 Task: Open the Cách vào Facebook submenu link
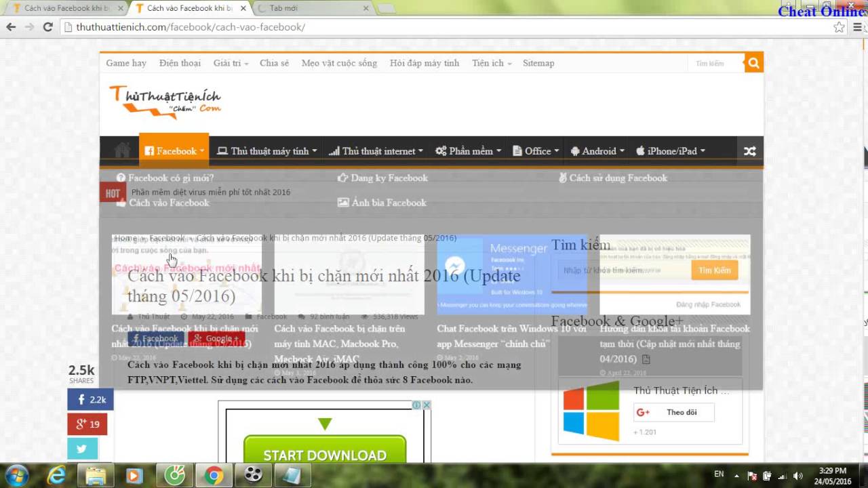pyautogui.click(x=163, y=202)
